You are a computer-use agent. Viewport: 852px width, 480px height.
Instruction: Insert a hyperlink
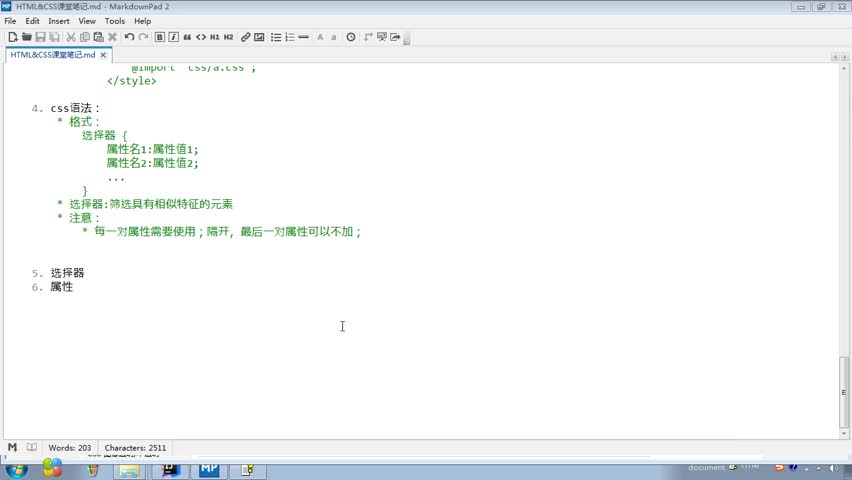(x=246, y=37)
